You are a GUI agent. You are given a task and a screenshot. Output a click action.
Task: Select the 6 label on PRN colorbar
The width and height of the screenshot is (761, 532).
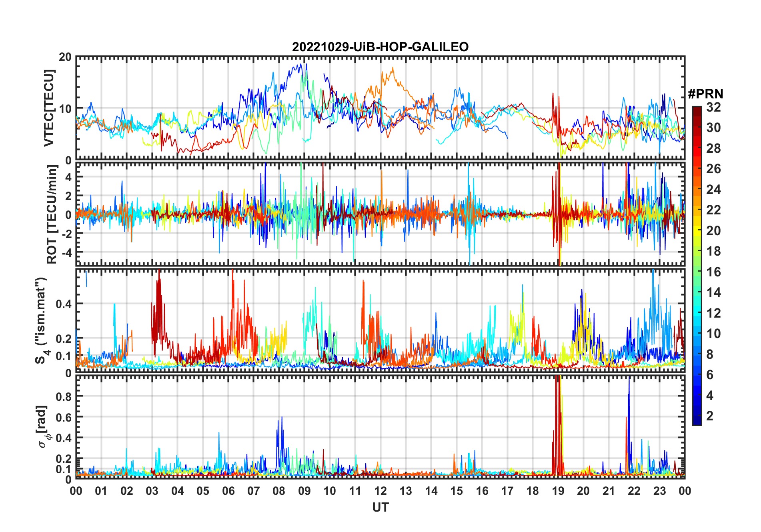point(710,375)
